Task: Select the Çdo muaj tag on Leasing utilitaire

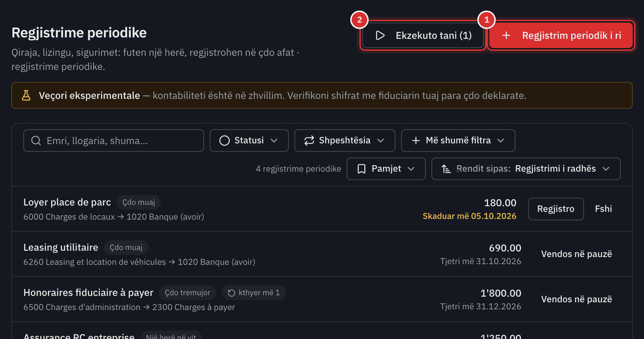Action: (x=126, y=248)
